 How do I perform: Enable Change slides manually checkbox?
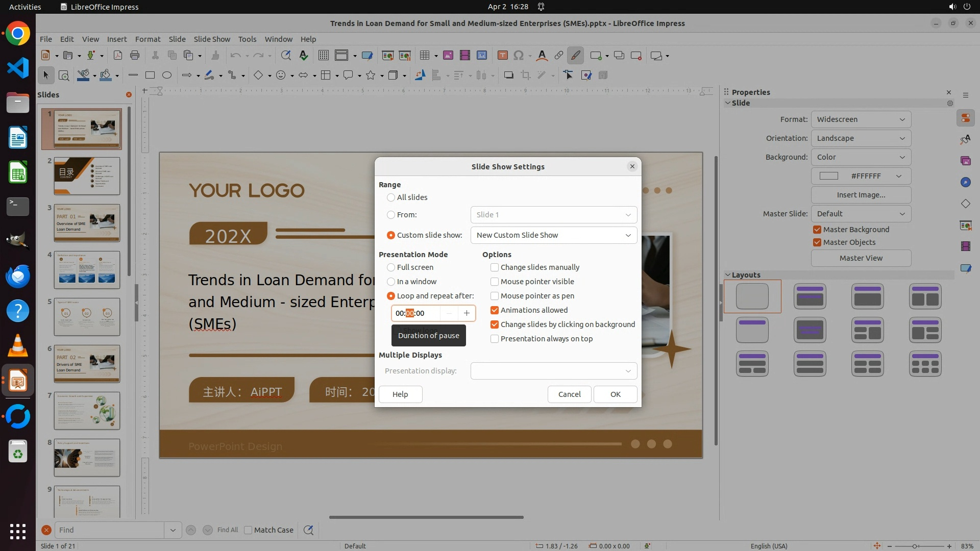click(x=494, y=267)
